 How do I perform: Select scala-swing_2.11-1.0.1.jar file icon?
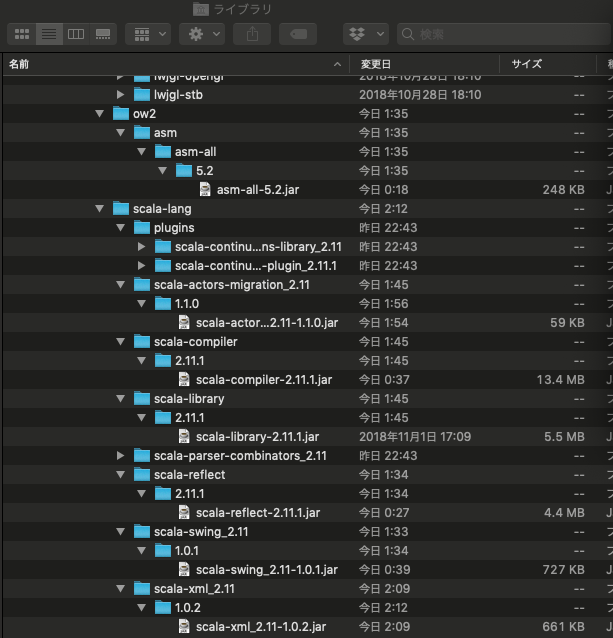pos(184,570)
